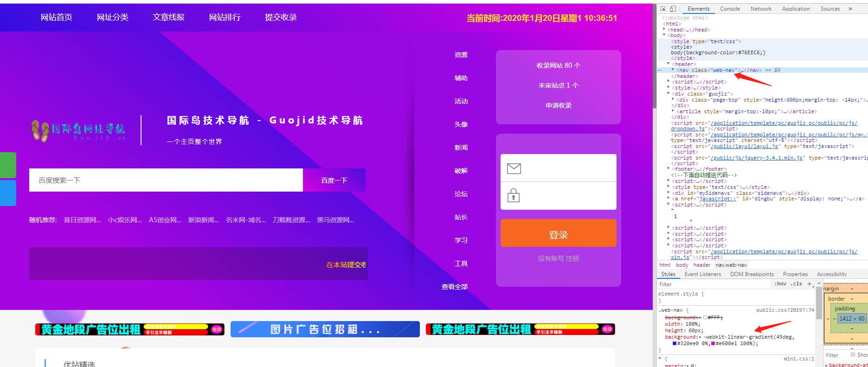Open the 查看全部 view-all link

point(455,287)
